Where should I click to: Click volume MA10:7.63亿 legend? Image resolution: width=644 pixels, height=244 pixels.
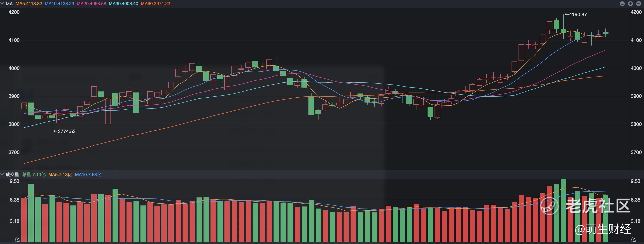coord(88,174)
